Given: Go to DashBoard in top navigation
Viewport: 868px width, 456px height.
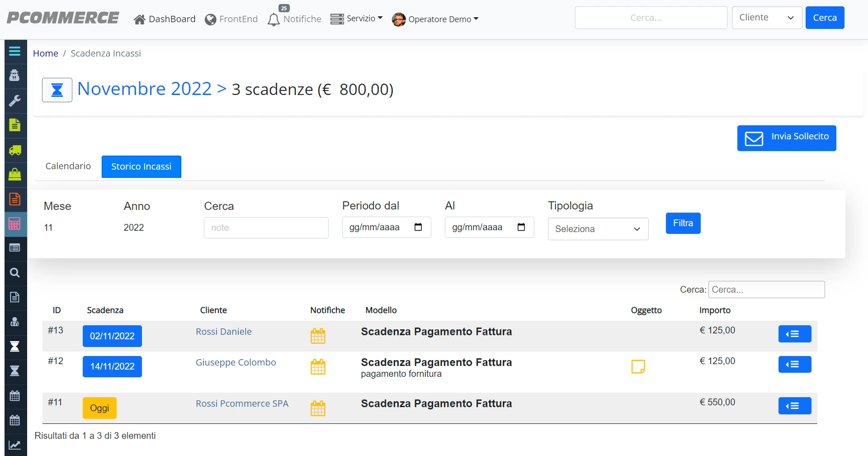Looking at the screenshot, I should click(165, 19).
